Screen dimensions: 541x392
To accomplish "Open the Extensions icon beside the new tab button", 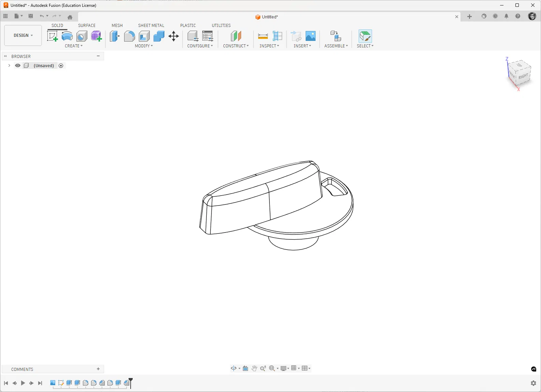I will [484, 16].
